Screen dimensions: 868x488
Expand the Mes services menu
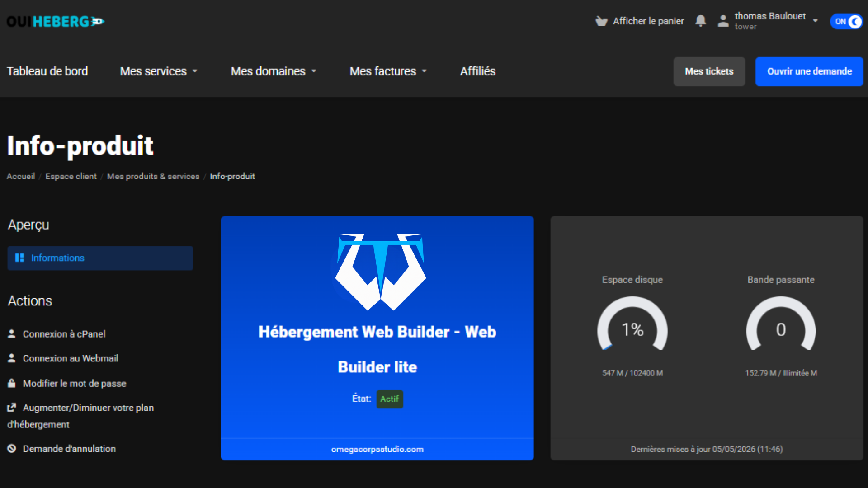tap(159, 71)
